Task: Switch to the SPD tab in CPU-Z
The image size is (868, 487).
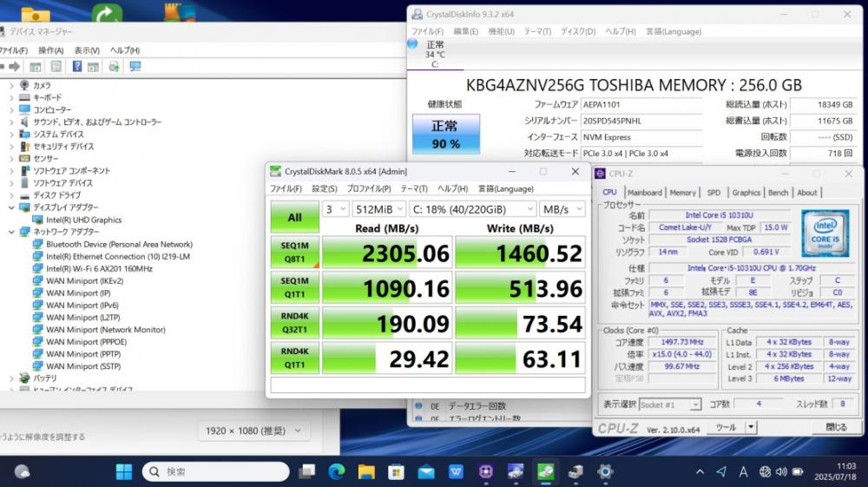Action: tap(713, 193)
